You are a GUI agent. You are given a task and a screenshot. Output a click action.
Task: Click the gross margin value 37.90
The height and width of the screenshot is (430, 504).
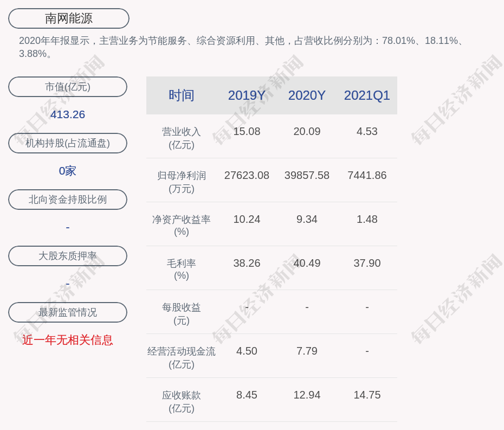point(367,263)
